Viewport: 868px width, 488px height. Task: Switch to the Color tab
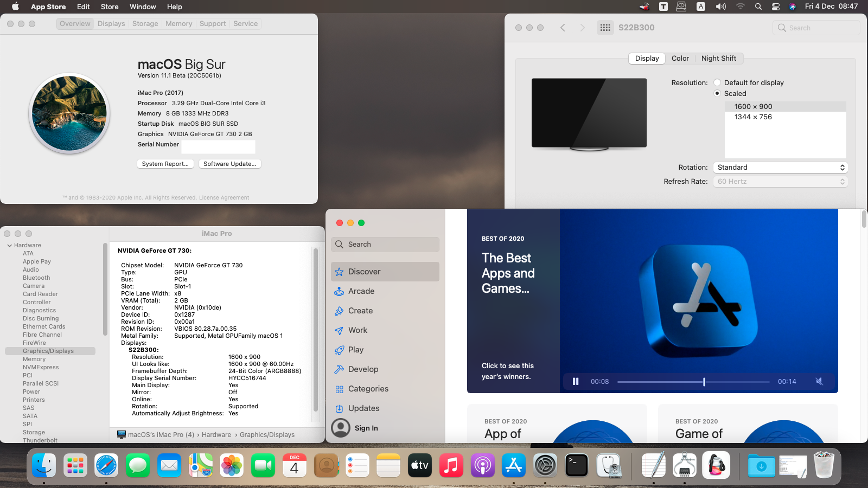click(x=680, y=59)
